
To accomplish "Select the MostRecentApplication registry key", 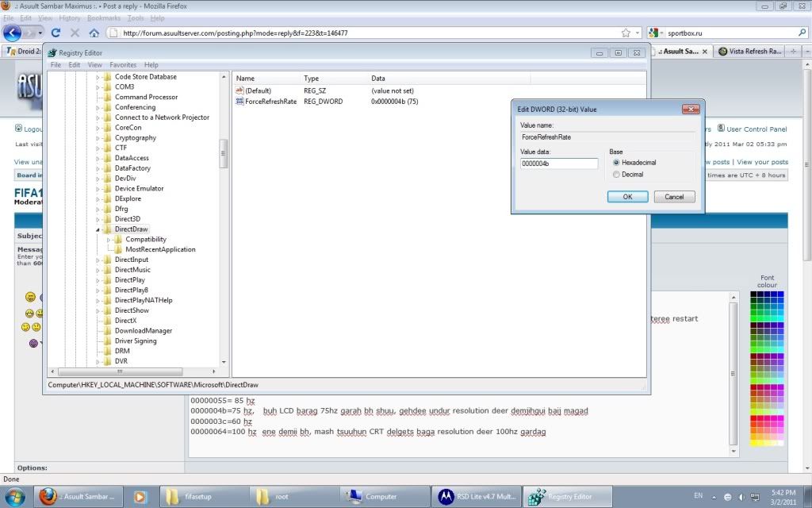I will click(x=160, y=249).
